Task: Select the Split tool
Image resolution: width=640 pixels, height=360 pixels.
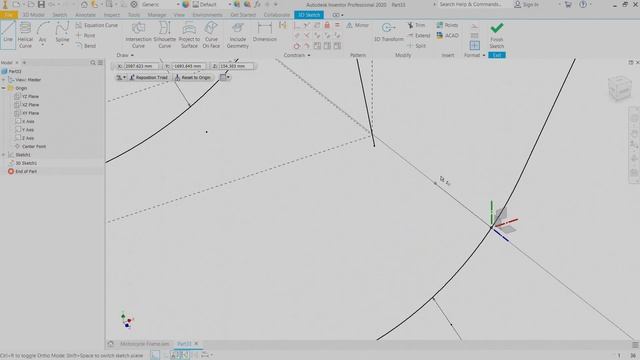Action: (x=417, y=46)
